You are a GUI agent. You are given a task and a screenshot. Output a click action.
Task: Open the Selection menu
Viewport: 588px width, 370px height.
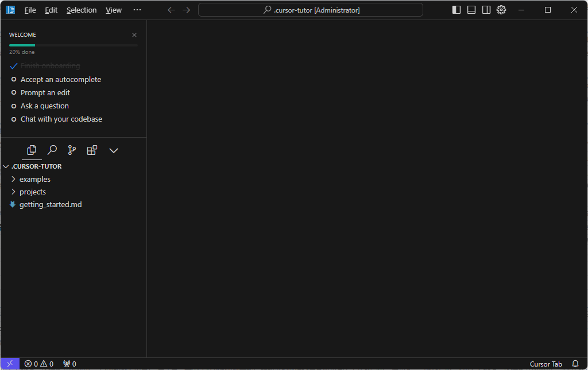point(82,10)
